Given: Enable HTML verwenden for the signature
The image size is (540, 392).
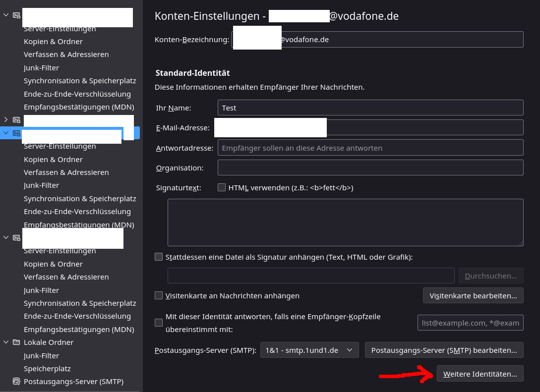Looking at the screenshot, I should (222, 187).
